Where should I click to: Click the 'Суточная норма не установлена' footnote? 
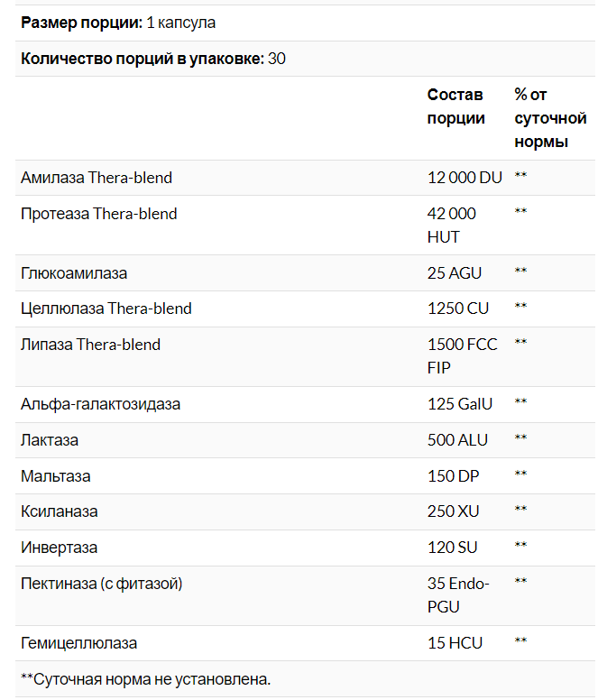[146, 679]
